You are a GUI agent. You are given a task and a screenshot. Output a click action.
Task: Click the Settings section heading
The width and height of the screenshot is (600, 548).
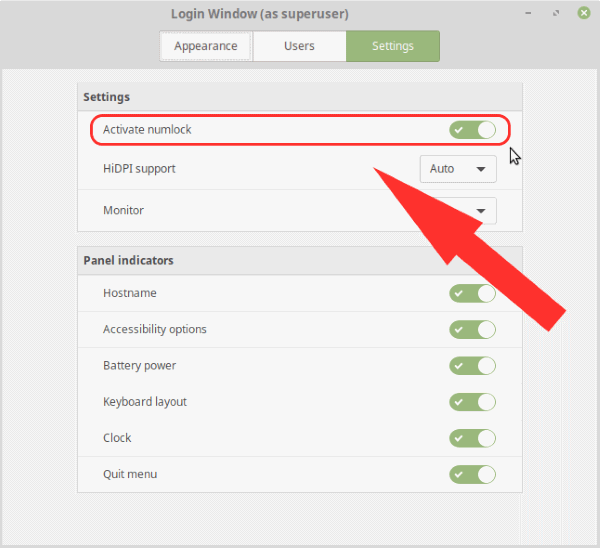point(106,97)
